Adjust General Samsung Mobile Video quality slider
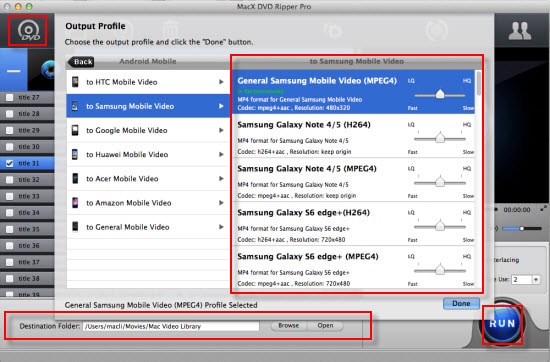The width and height of the screenshot is (550, 362). 440,94
